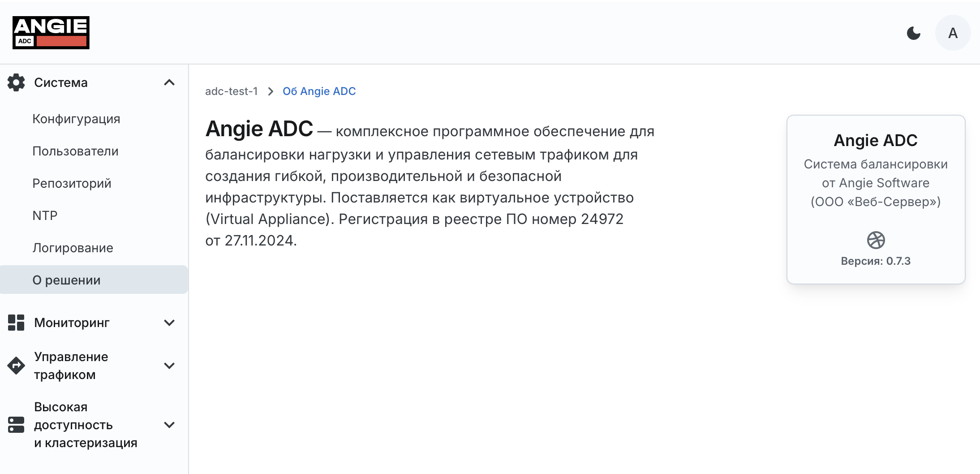Click Высокая доступность и кластеризация label
The height and width of the screenshot is (474, 980).
86,425
